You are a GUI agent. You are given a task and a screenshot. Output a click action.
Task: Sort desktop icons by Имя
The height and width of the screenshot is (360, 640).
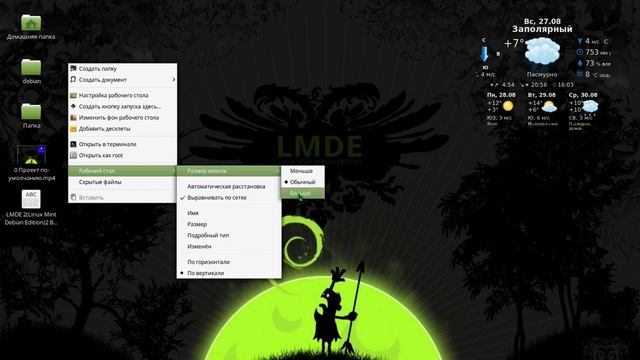[229, 213]
